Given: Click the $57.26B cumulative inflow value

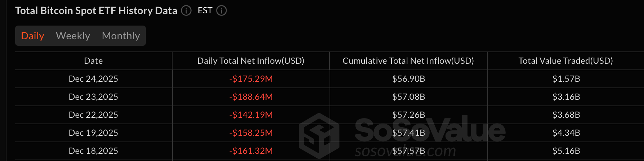Looking at the screenshot, I should click(x=408, y=115).
